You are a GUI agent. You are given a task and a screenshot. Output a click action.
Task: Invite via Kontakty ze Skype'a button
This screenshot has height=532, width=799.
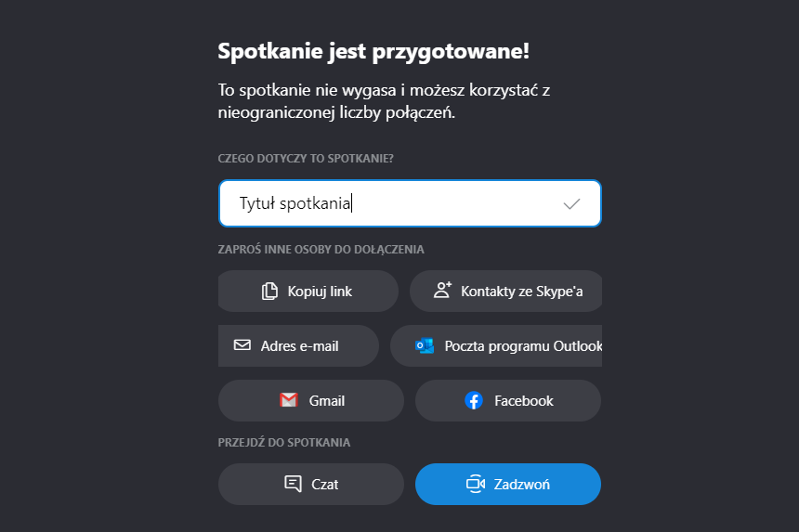pos(521,292)
